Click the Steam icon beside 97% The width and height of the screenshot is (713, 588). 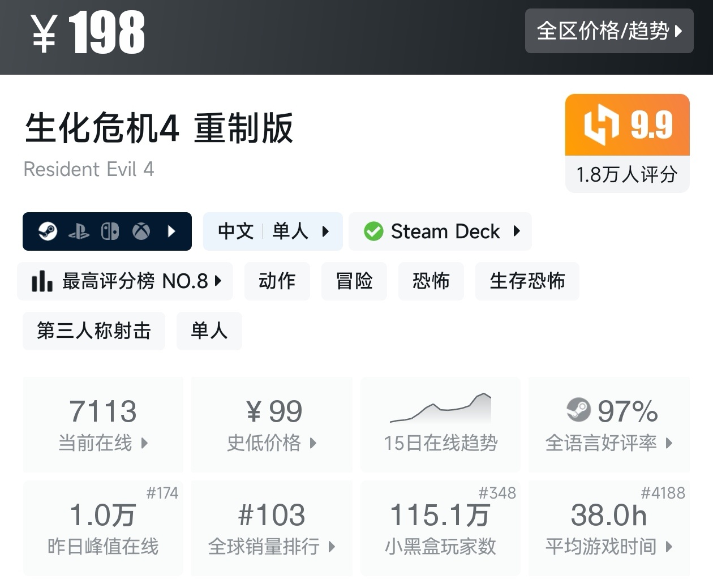coord(578,410)
